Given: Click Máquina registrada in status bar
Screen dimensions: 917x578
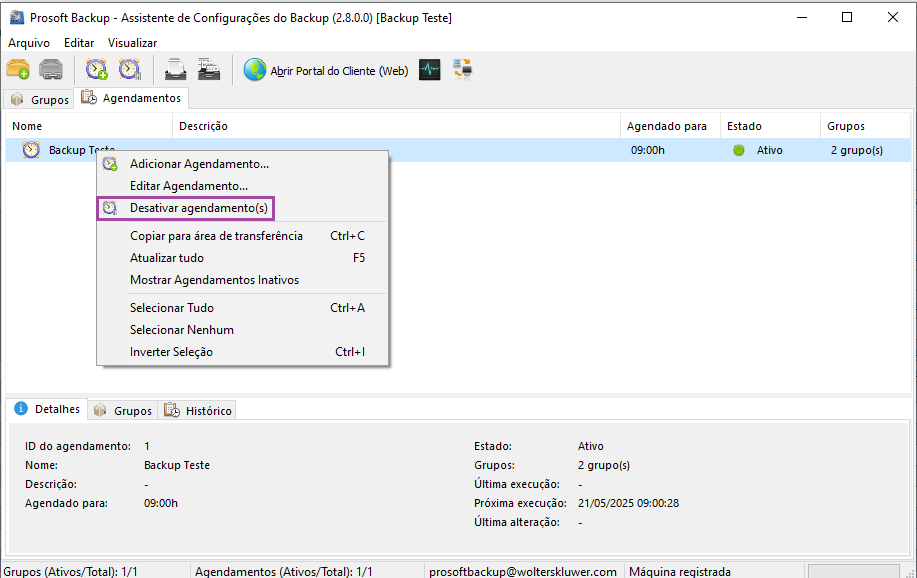Looking at the screenshot, I should tap(680, 572).
